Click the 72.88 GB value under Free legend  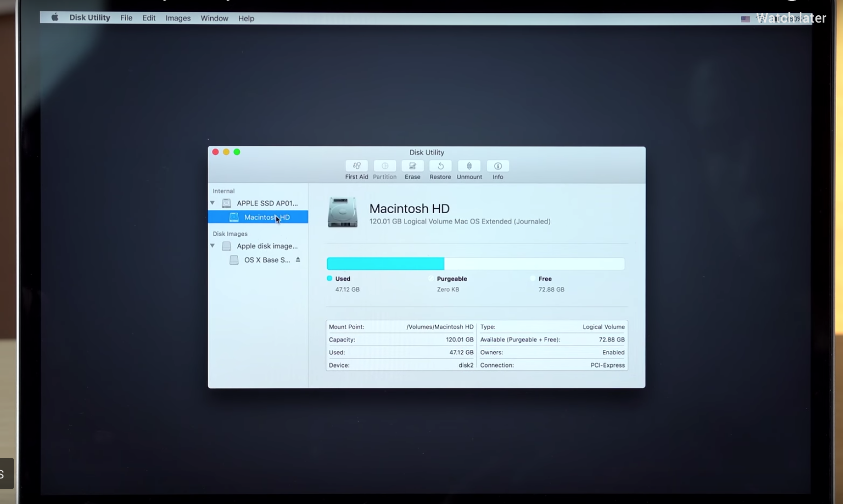(x=551, y=289)
